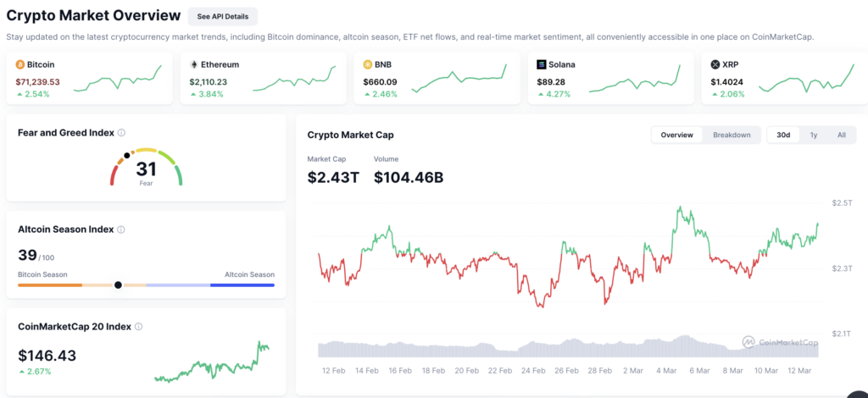Open Fear and Greed Index info icon

pyautogui.click(x=122, y=133)
